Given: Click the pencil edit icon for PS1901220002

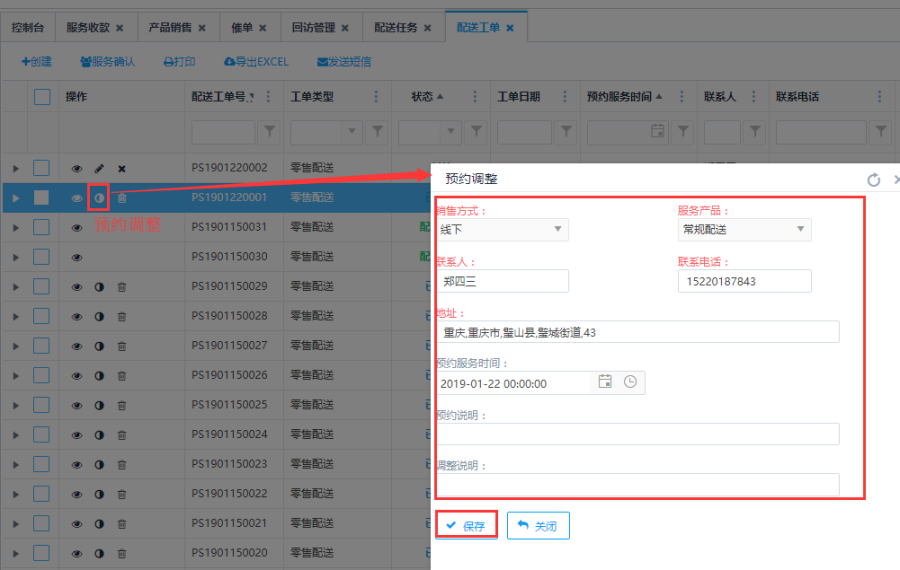Looking at the screenshot, I should pos(99,169).
